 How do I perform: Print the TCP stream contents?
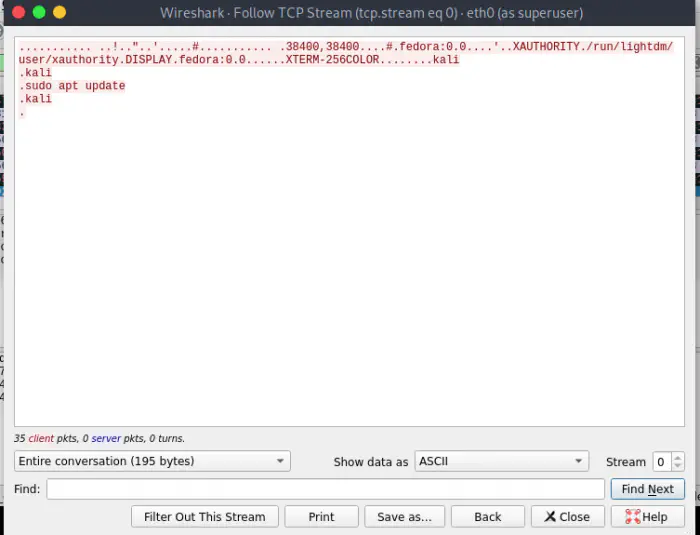pyautogui.click(x=321, y=517)
